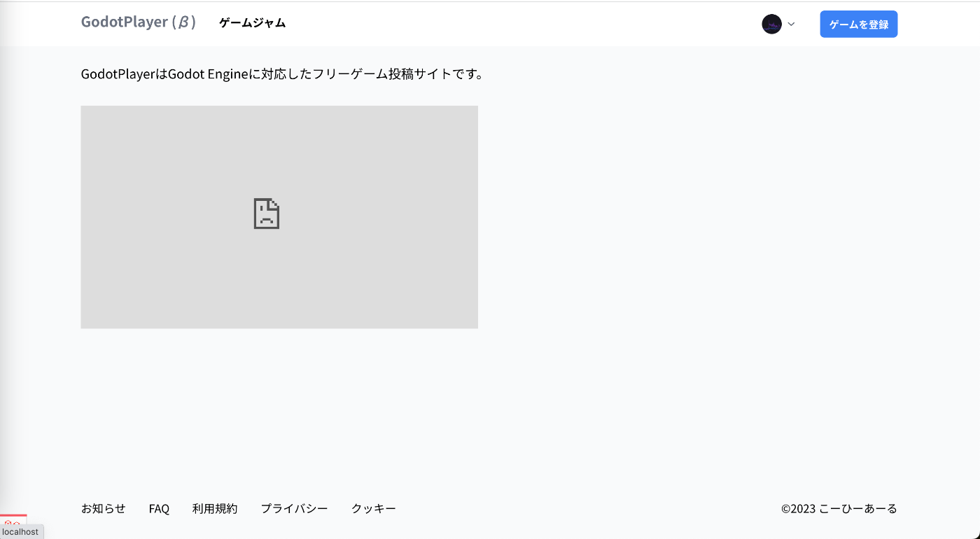Open the GodotPlayer (β) home logo
This screenshot has height=539, width=980.
[x=139, y=22]
